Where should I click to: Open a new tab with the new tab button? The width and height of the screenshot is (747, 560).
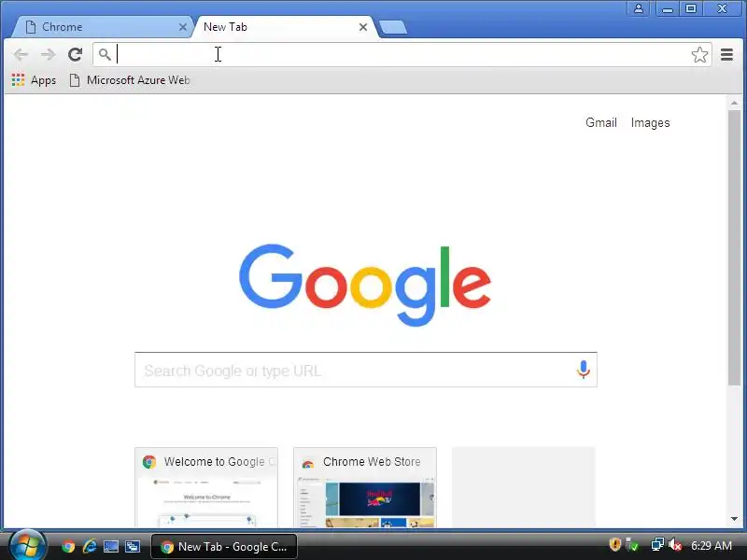click(393, 27)
